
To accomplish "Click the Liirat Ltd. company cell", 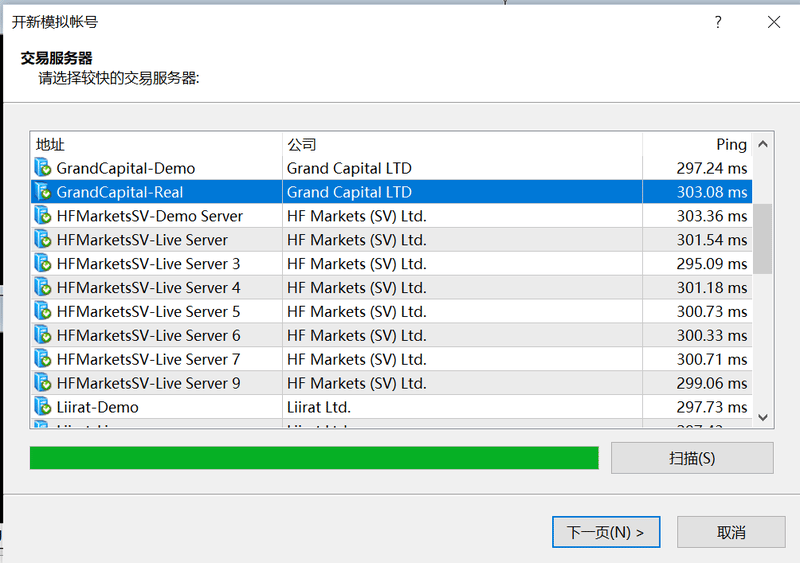I will (318, 407).
